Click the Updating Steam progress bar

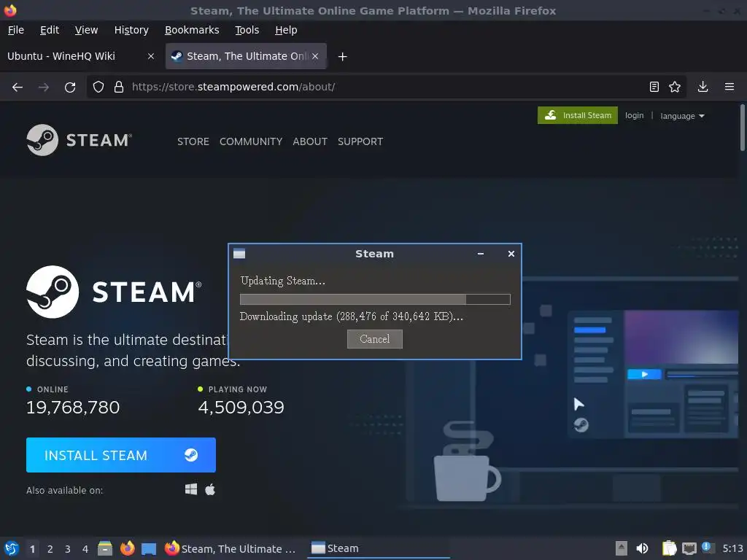pyautogui.click(x=375, y=299)
